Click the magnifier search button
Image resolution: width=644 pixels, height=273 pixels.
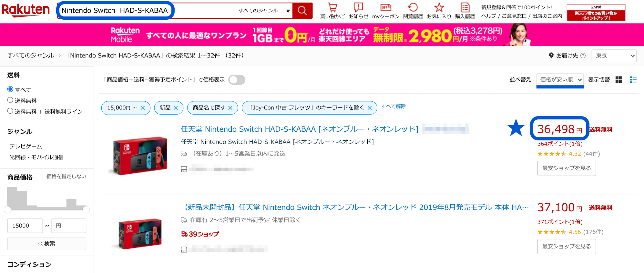(x=302, y=11)
